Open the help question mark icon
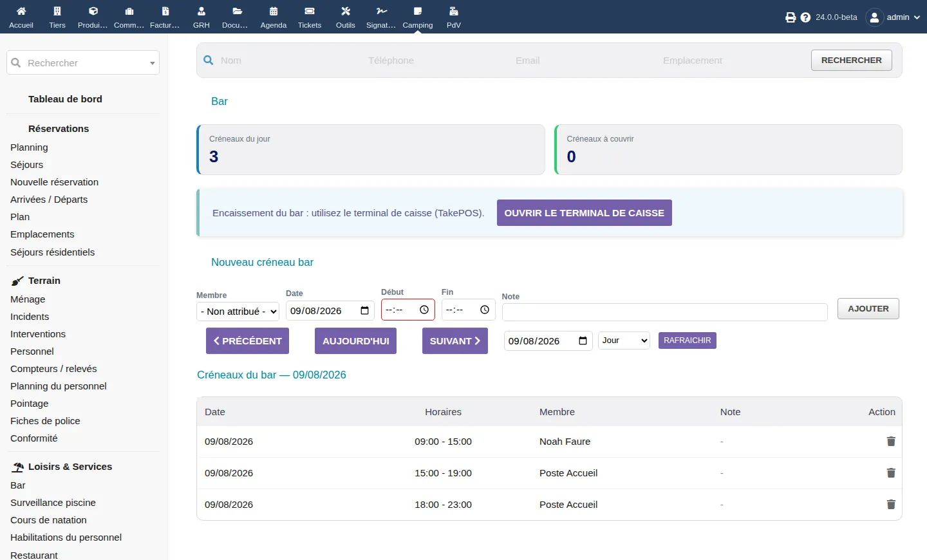The width and height of the screenshot is (927, 560). pos(805,17)
